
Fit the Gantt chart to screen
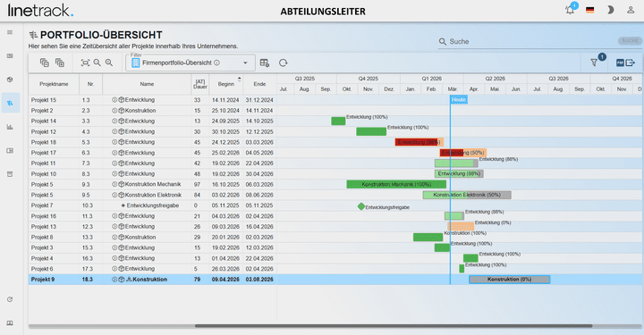[x=85, y=63]
